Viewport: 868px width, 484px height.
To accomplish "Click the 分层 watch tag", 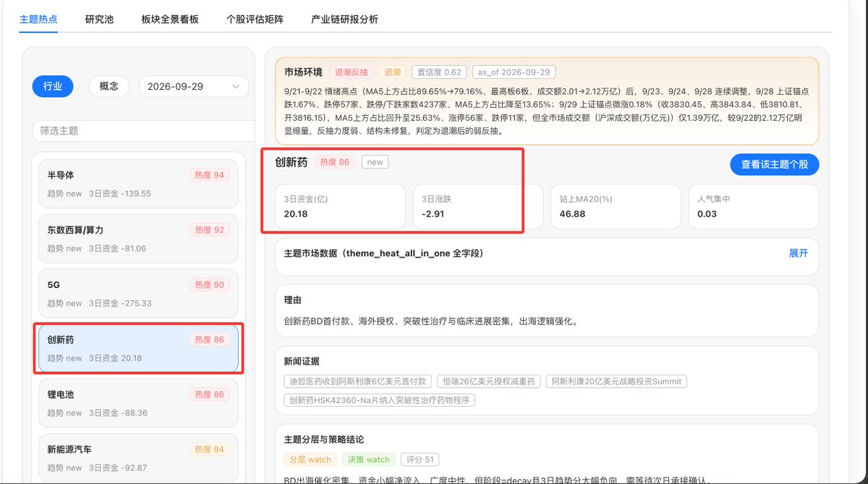I will (310, 459).
